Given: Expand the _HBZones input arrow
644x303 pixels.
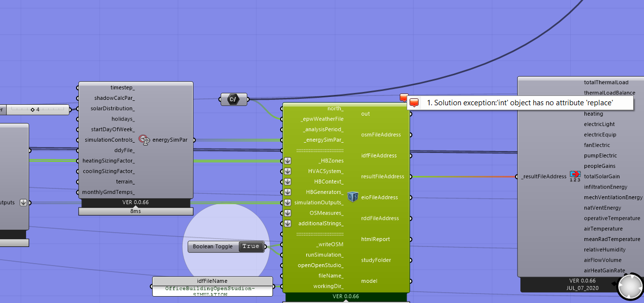Looking at the screenshot, I should pos(288,161).
